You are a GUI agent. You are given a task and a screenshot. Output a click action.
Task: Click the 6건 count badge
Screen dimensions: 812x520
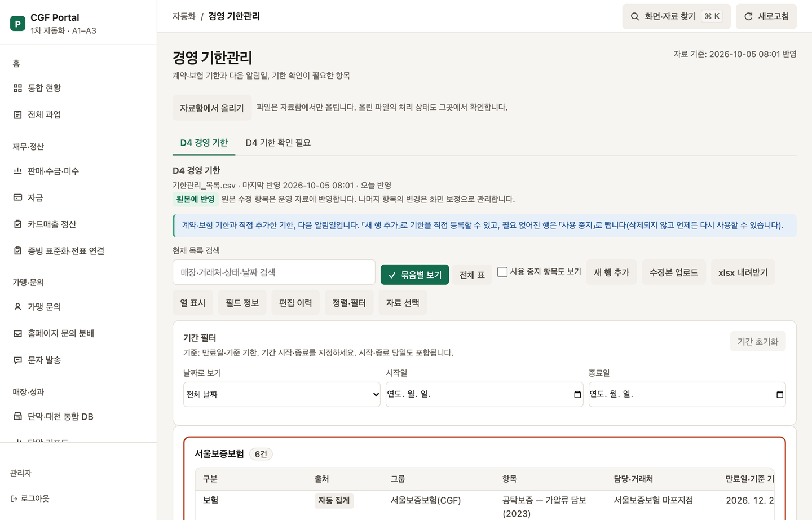261,454
